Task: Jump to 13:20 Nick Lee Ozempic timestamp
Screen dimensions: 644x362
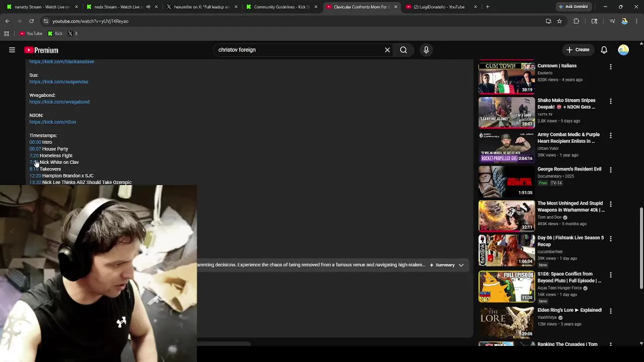Action: click(35, 183)
